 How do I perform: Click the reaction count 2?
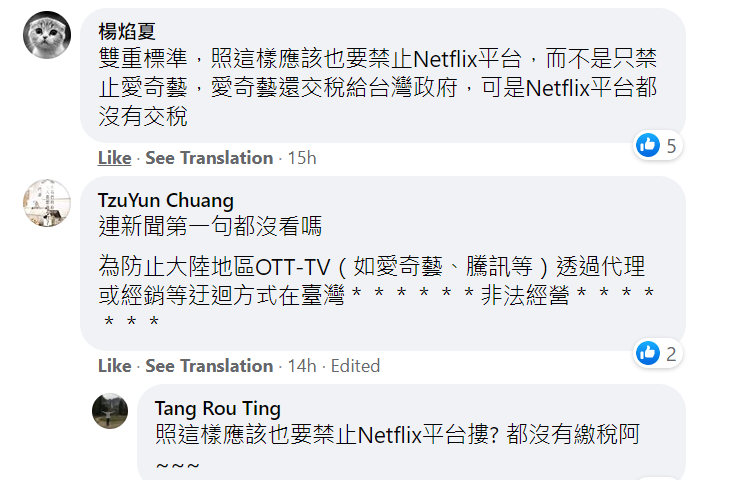(671, 353)
